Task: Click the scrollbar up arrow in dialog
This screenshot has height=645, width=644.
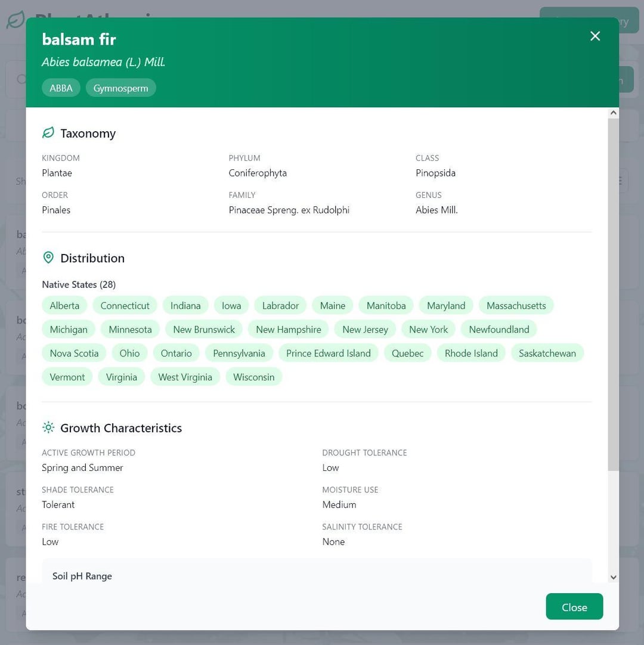Action: [x=613, y=113]
